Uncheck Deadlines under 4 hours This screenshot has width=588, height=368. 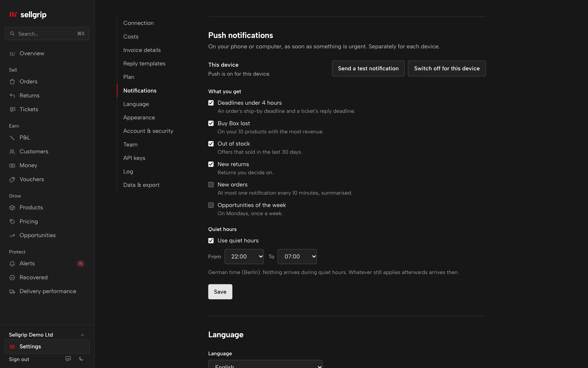[x=211, y=103]
